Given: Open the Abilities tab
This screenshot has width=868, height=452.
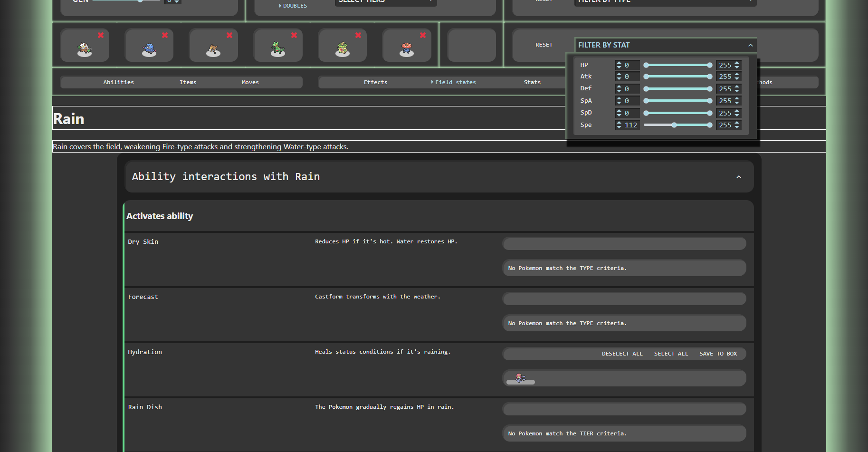Looking at the screenshot, I should (118, 82).
